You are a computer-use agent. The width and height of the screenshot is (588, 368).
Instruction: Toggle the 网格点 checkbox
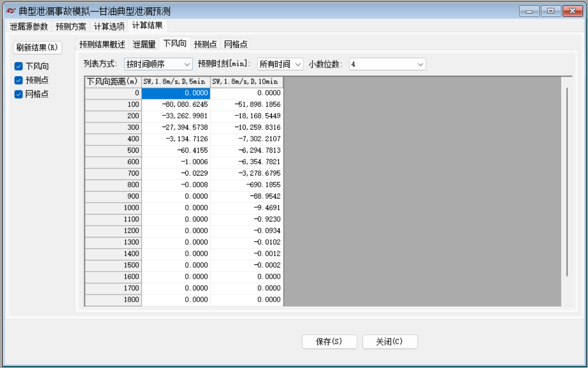point(18,94)
